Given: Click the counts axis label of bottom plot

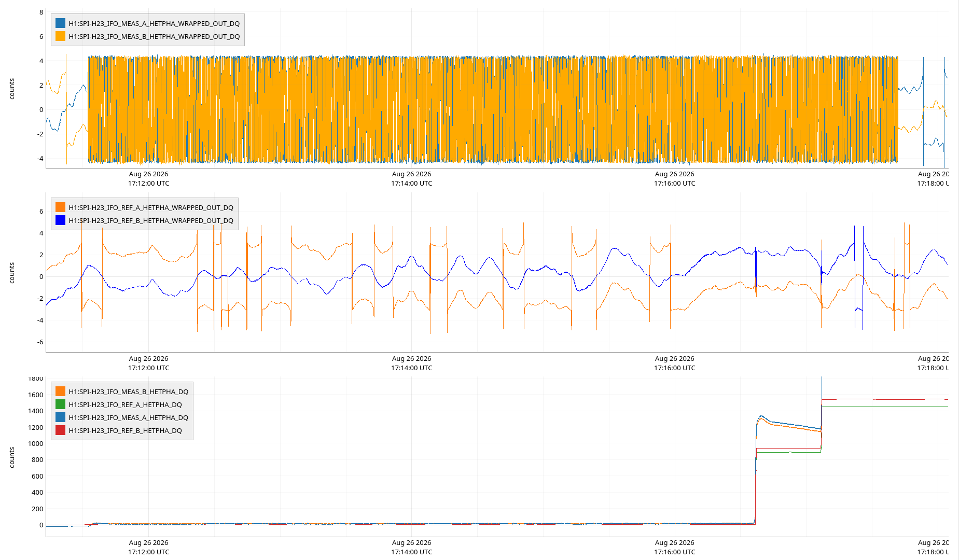Looking at the screenshot, I should (x=12, y=457).
